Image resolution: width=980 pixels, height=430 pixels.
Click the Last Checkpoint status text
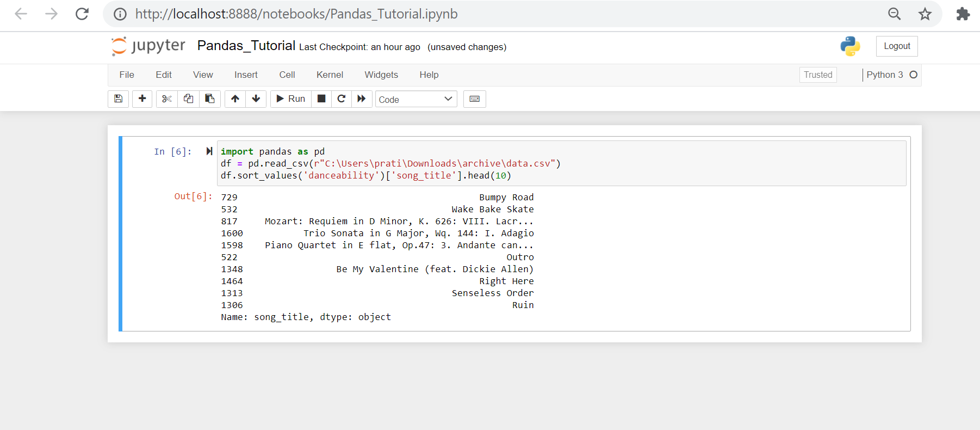pyautogui.click(x=359, y=47)
